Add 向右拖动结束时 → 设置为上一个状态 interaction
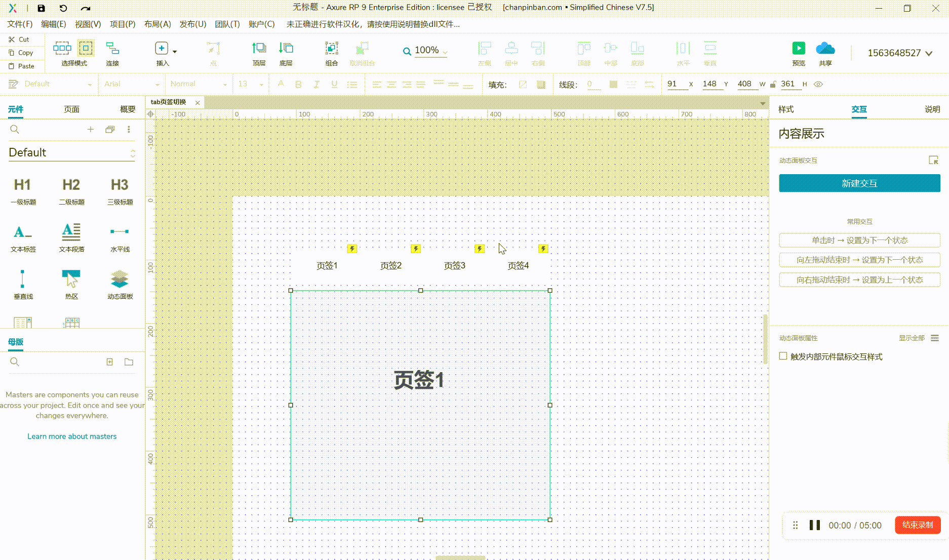The image size is (949, 560). click(859, 280)
